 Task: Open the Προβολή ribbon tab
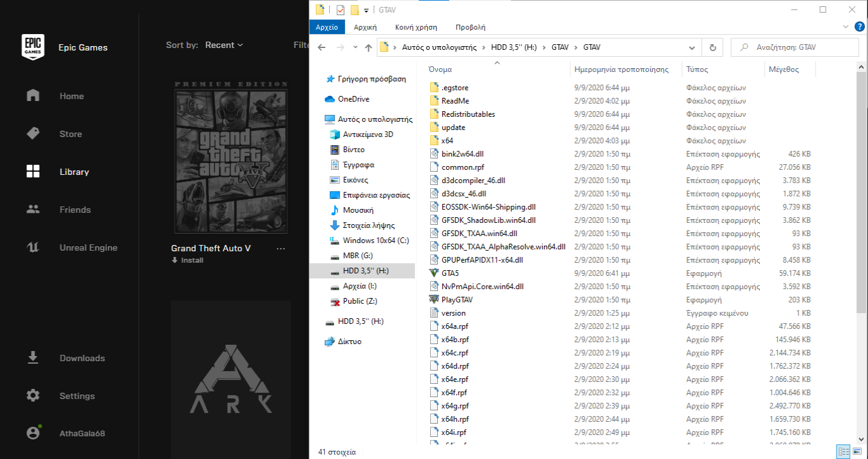470,27
